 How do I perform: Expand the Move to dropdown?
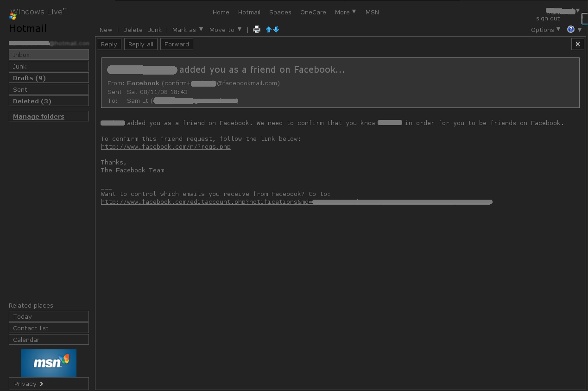226,30
